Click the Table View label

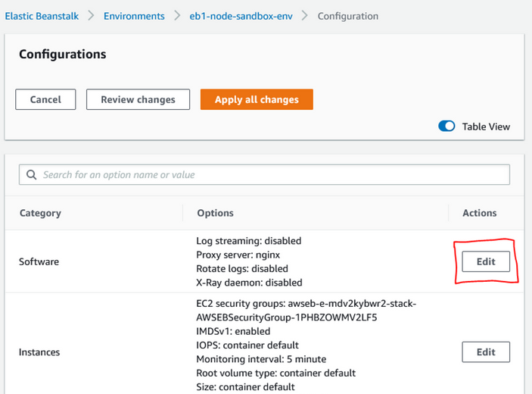[486, 127]
